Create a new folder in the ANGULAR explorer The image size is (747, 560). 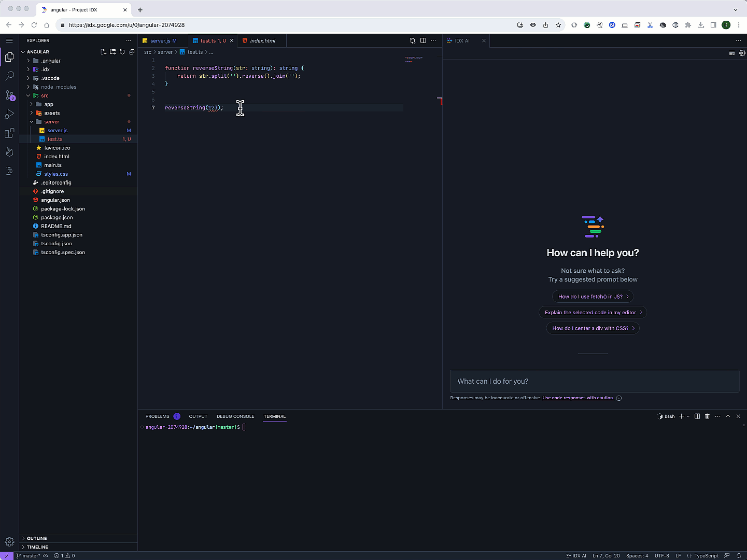[x=112, y=52]
